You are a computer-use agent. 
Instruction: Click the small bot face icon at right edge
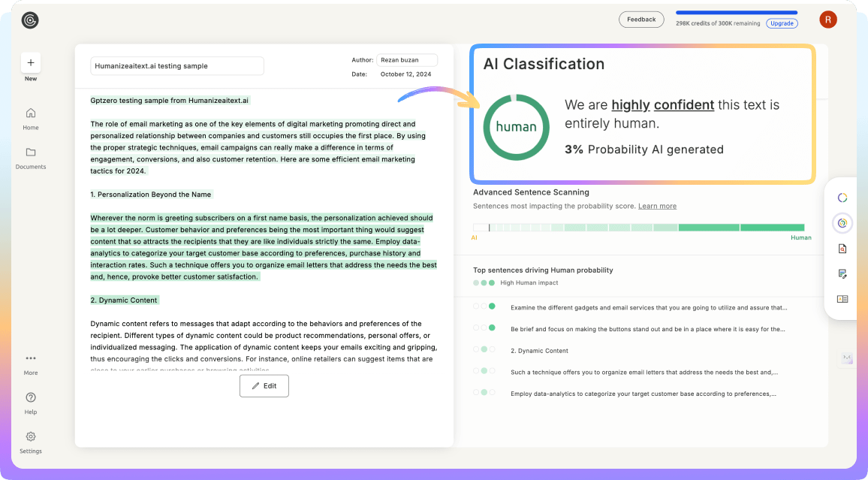(847, 358)
